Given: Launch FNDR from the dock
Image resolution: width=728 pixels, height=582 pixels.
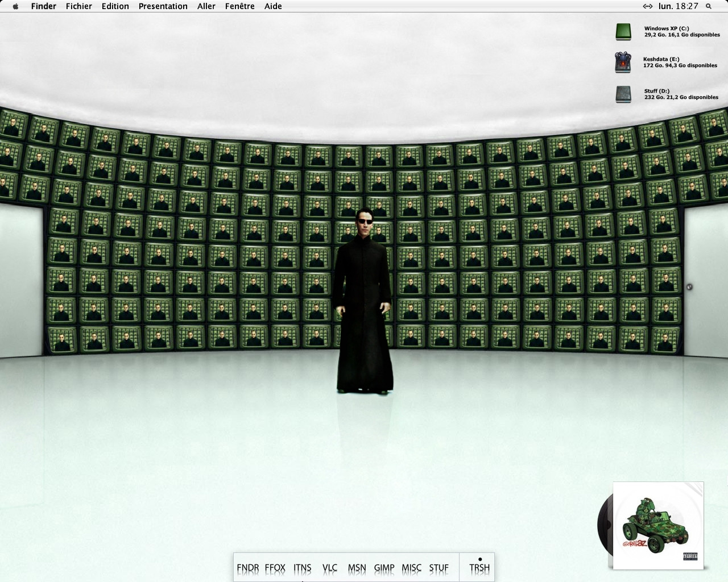Looking at the screenshot, I should pyautogui.click(x=248, y=568).
